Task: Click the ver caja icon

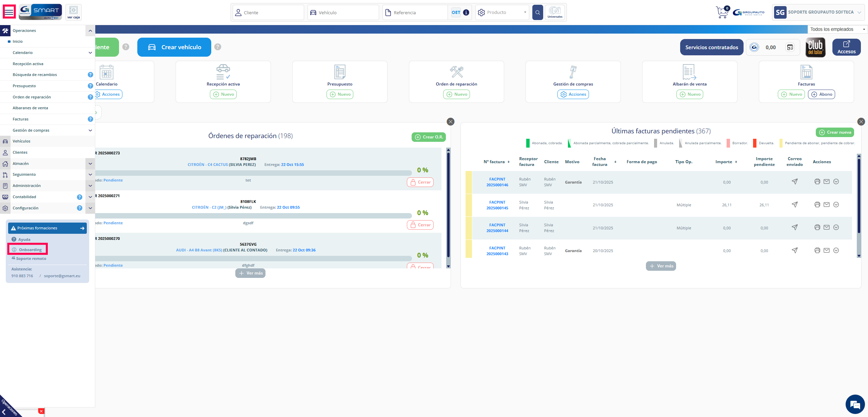Action: click(x=74, y=12)
